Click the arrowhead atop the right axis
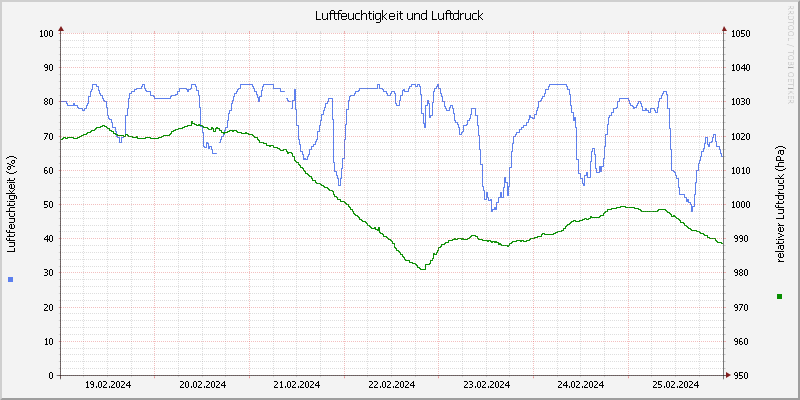Viewport: 800px width, 400px height. click(x=723, y=29)
